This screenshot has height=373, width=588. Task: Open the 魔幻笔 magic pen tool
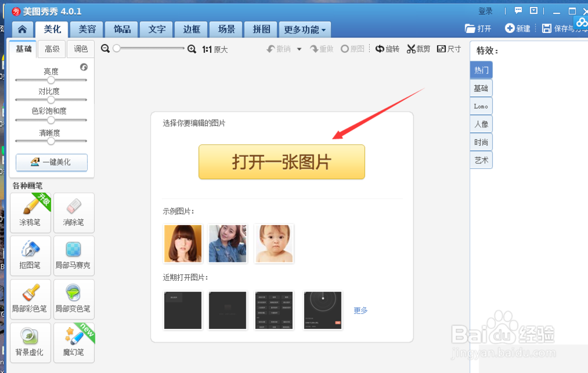click(x=73, y=342)
